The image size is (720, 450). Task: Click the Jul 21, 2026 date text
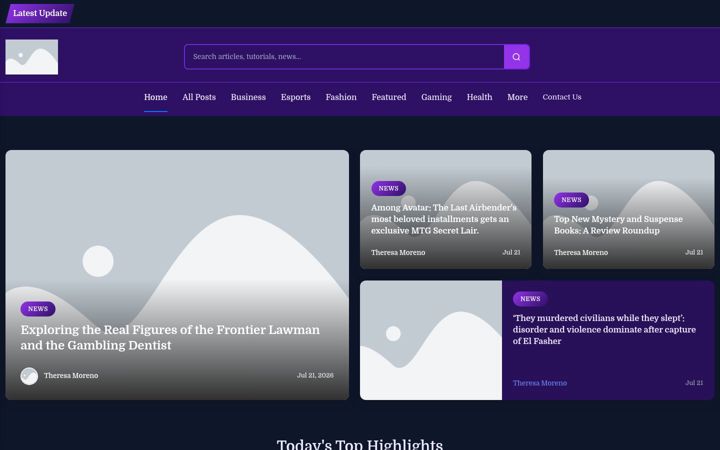[x=315, y=376]
